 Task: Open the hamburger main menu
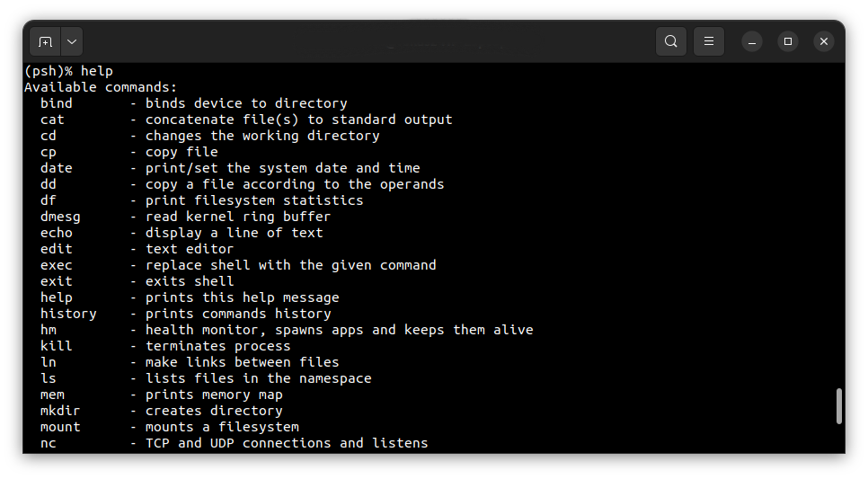(x=709, y=41)
